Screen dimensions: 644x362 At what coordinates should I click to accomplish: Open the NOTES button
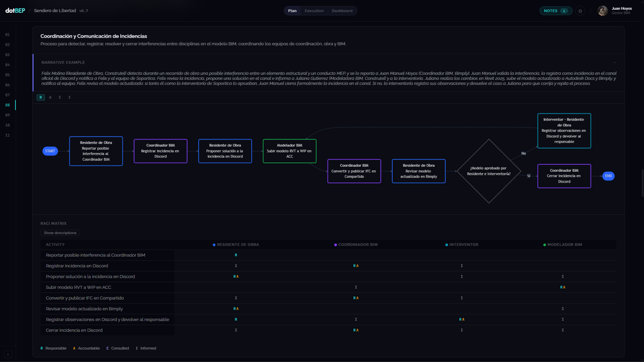coord(555,11)
